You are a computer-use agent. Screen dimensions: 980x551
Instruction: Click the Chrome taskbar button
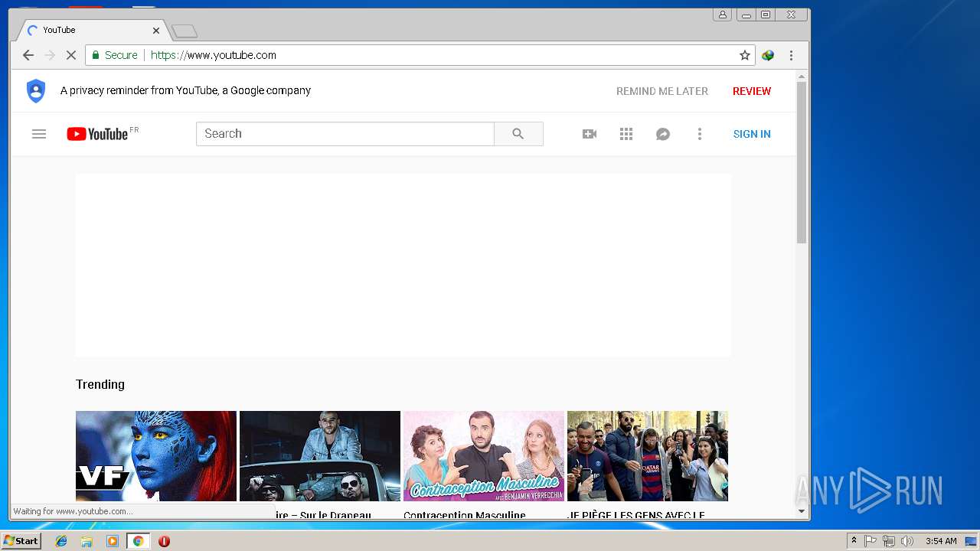pos(138,541)
